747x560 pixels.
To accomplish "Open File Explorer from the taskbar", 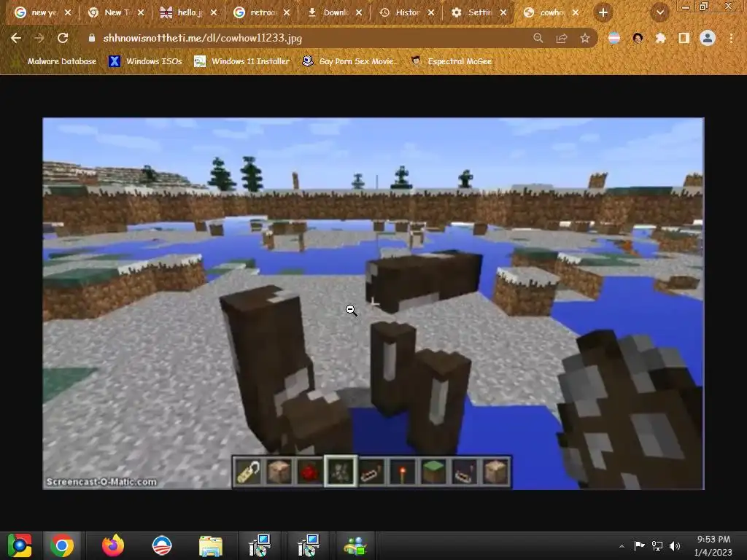I will click(211, 546).
